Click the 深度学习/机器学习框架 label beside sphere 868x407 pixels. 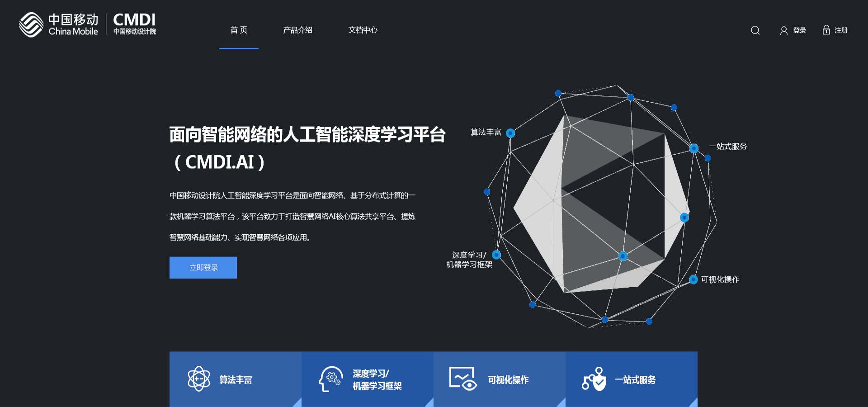469,260
